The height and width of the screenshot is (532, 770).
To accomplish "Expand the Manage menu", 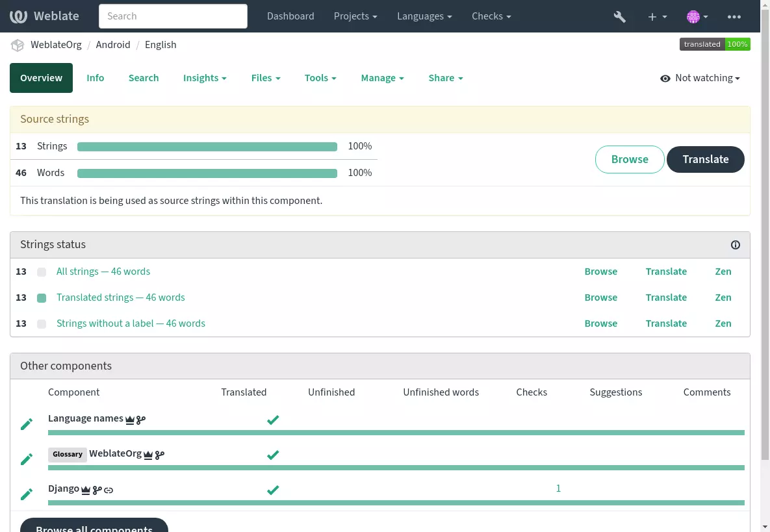I will [x=382, y=78].
